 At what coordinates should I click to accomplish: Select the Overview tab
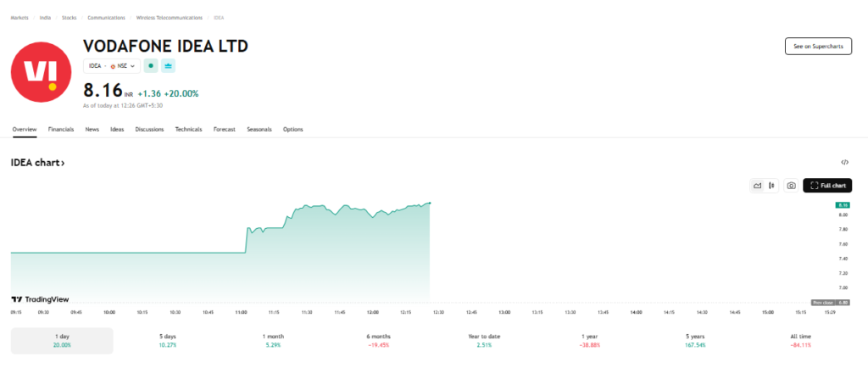click(x=25, y=130)
